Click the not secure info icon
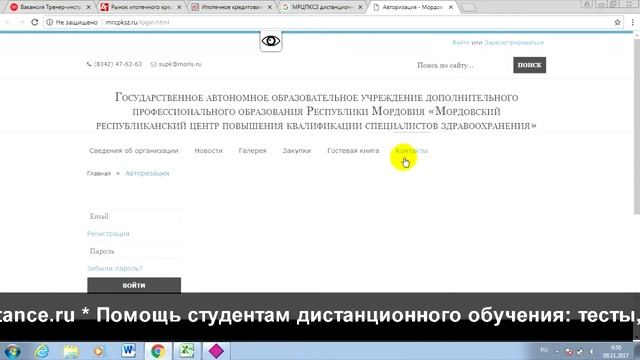 click(49, 22)
